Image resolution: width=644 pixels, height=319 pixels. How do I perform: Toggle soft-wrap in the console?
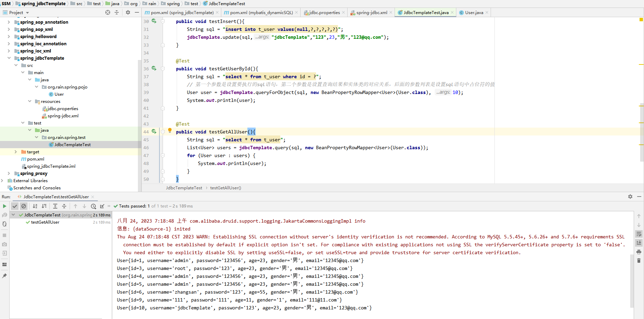pyautogui.click(x=639, y=234)
